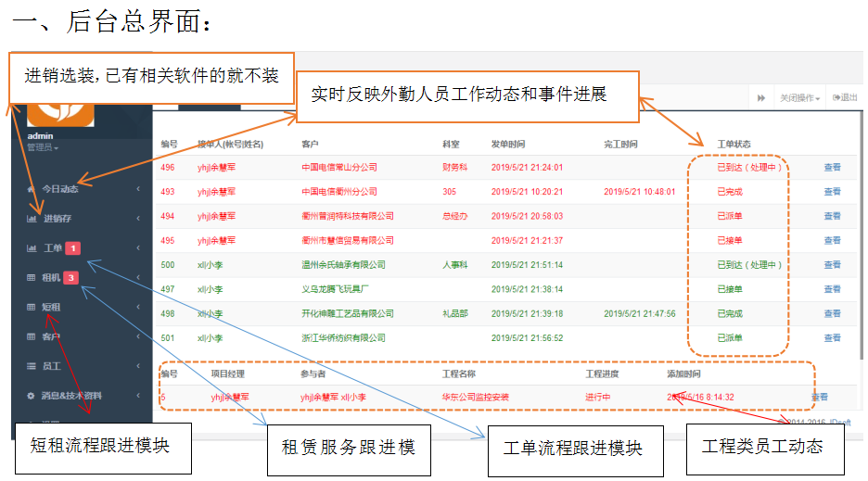
Task: Click the home icon beside 今日动态
Action: pos(31,189)
